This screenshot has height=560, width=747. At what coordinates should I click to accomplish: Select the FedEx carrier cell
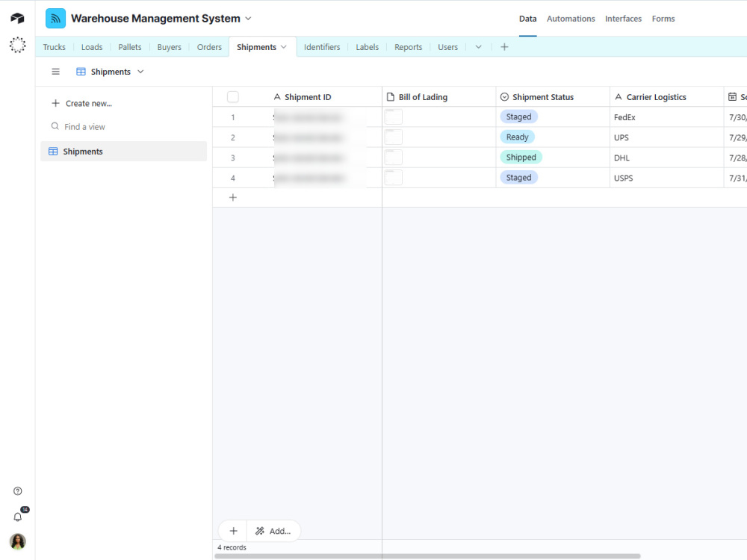(x=666, y=117)
